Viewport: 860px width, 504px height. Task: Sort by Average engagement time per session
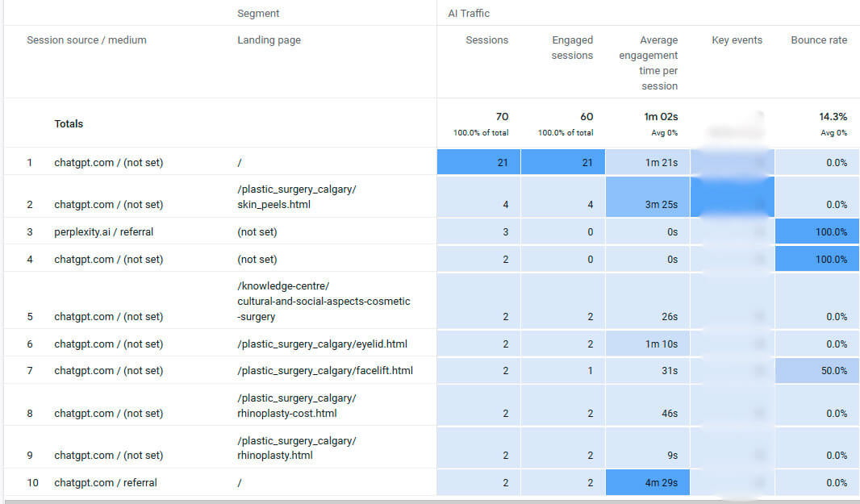pyautogui.click(x=648, y=63)
